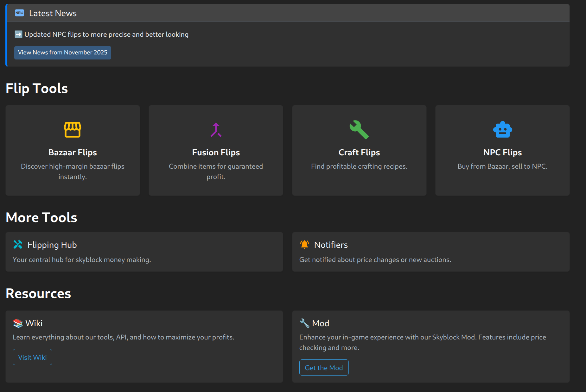Click the arrow icon beside the news update
The height and width of the screenshot is (392, 586).
point(18,34)
